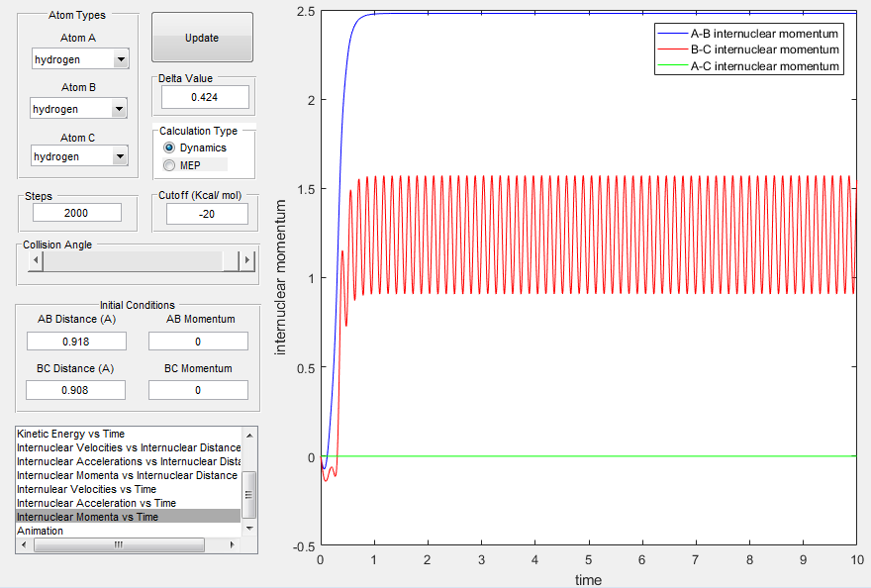This screenshot has height=588, width=871.
Task: Click the Delta Value input field
Action: (205, 97)
